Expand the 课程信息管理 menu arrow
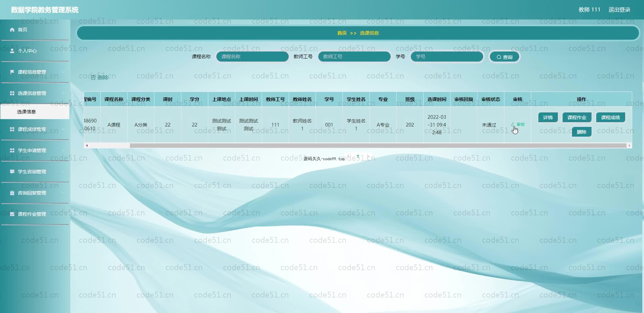 click(x=63, y=72)
